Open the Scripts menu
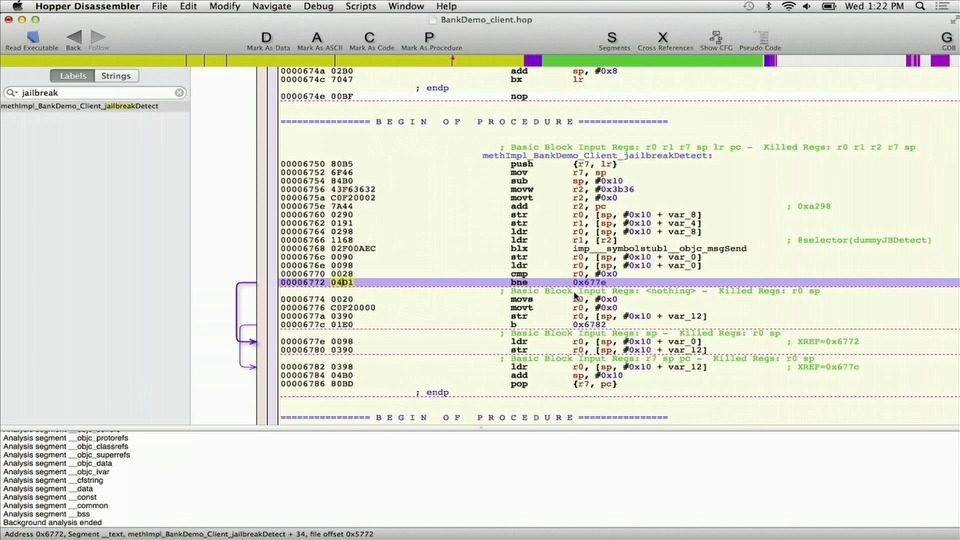This screenshot has width=960, height=540. point(361,6)
